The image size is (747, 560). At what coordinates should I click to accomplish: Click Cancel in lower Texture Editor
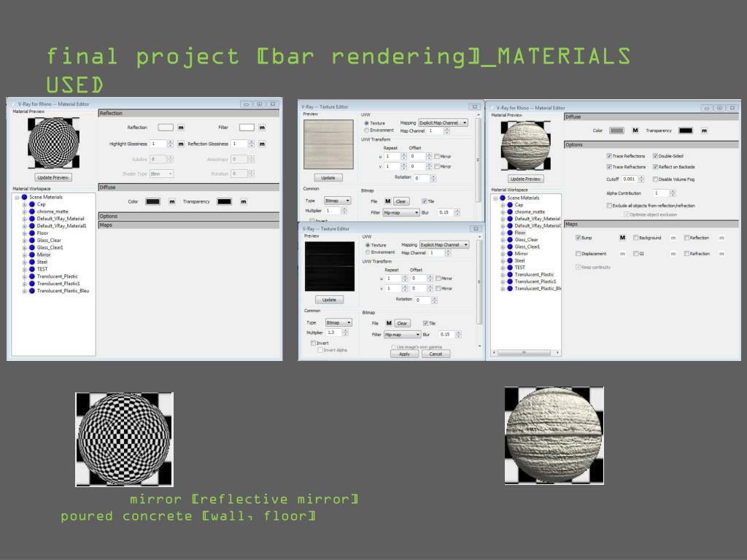(436, 354)
